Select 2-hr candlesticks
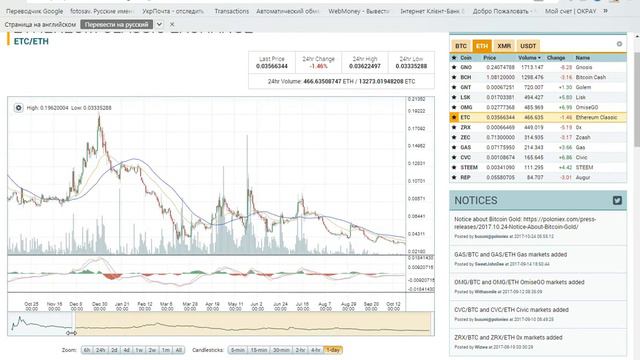 pos(300,350)
